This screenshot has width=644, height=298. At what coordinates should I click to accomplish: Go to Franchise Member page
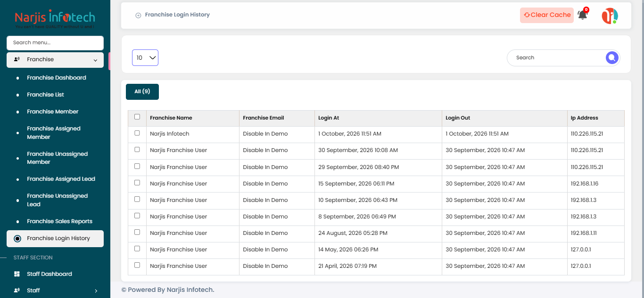click(53, 112)
